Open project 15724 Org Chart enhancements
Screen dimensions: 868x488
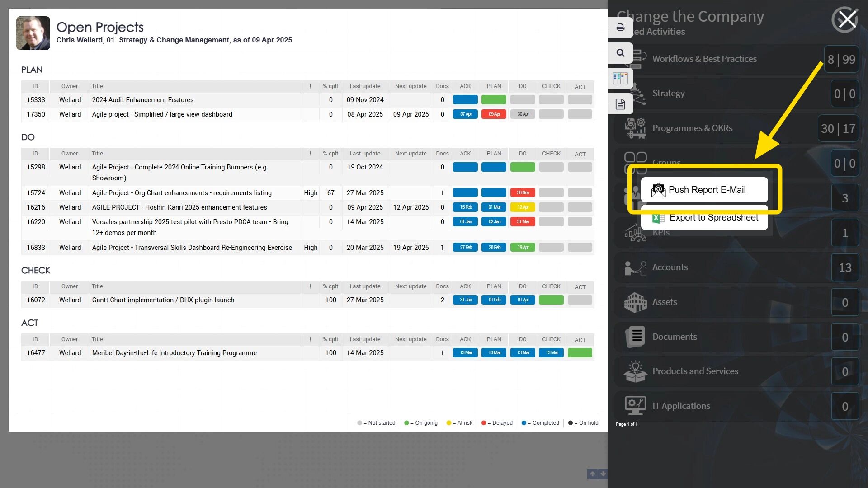(182, 193)
